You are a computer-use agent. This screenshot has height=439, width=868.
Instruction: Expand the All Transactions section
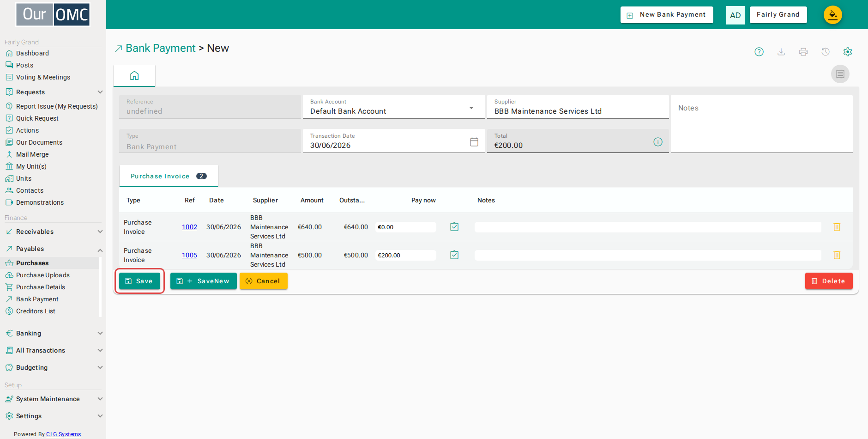tap(53, 350)
